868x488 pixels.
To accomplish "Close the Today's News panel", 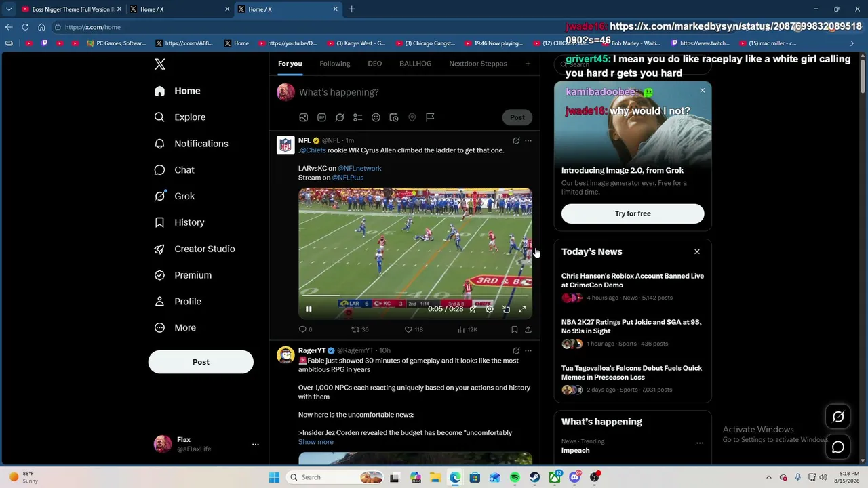I will click(x=697, y=251).
